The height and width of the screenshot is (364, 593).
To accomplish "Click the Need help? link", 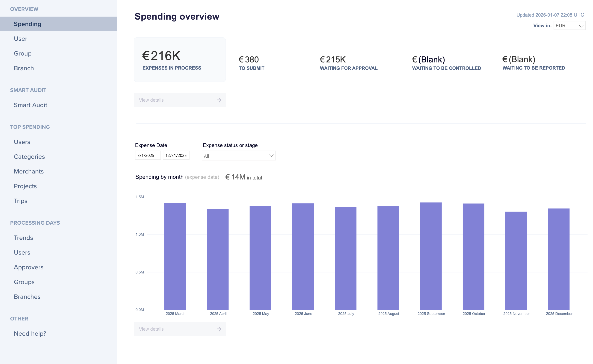I will tap(30, 333).
